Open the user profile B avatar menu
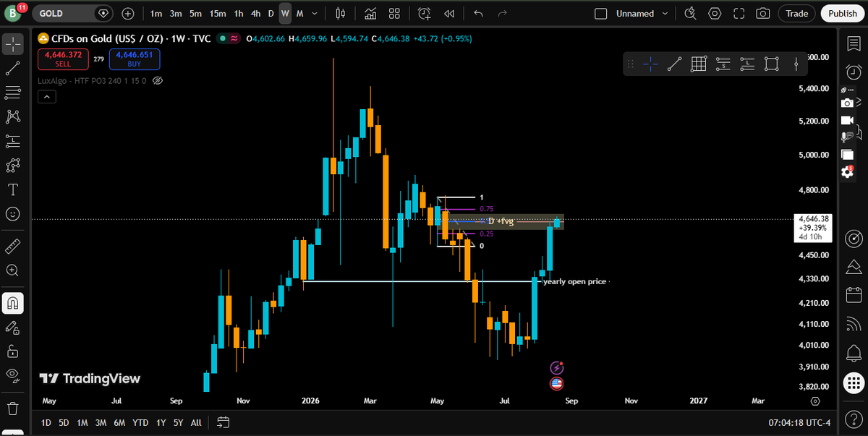 click(14, 13)
